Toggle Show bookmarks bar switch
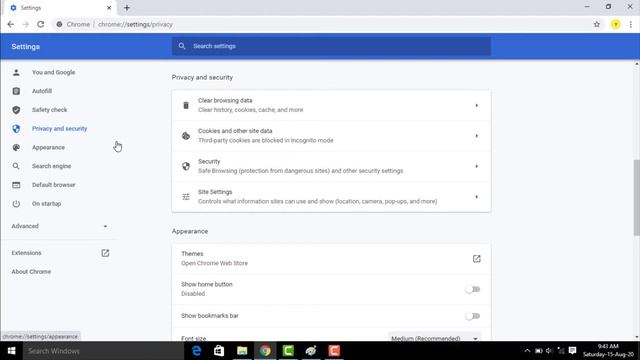Viewport: 640px width, 360px height. pyautogui.click(x=473, y=316)
